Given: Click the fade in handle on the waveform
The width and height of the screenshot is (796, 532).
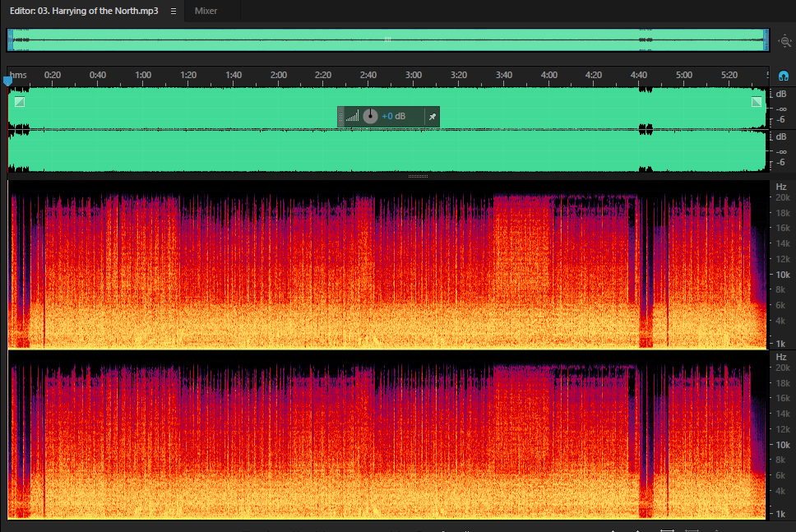Looking at the screenshot, I should 19,101.
